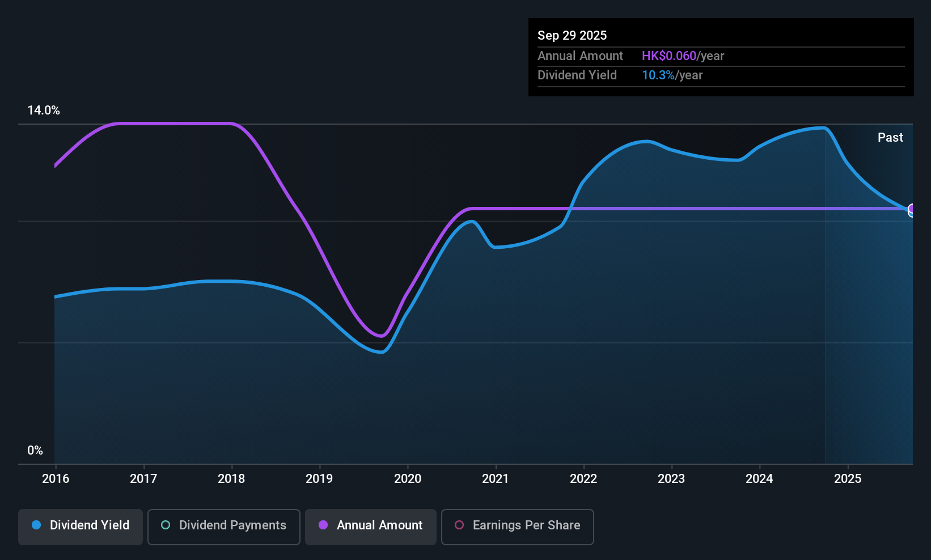Click the purple end-point marker on chart
The width and height of the screenshot is (931, 560).
pos(912,209)
